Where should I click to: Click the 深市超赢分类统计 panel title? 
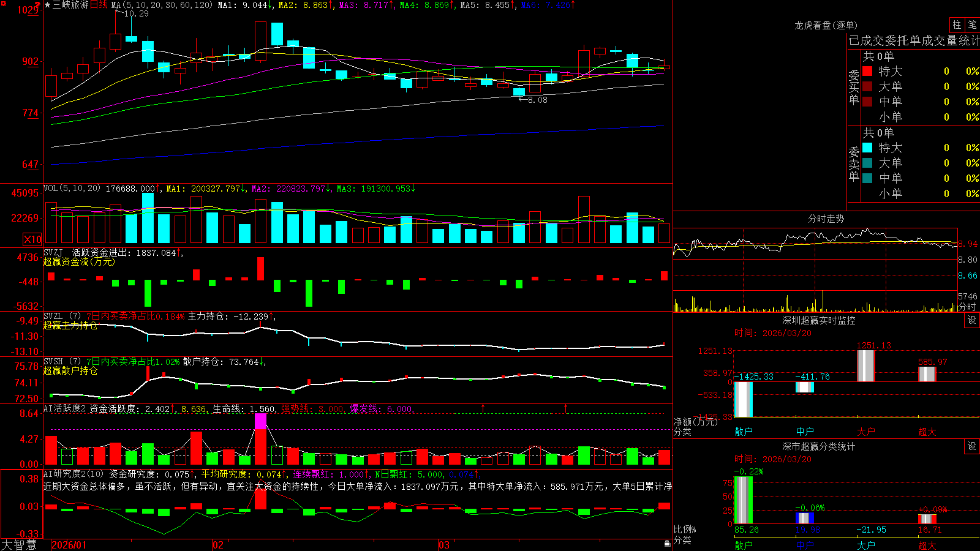click(x=818, y=446)
